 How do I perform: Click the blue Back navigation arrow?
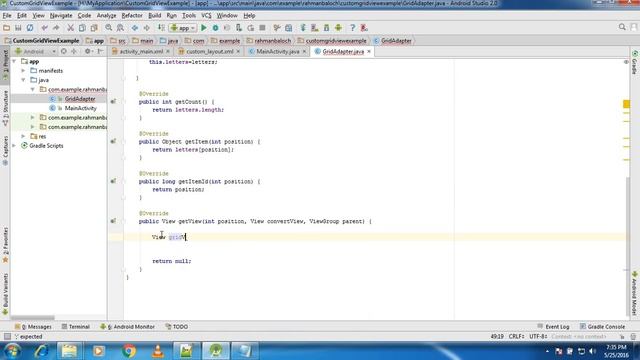click(x=135, y=28)
